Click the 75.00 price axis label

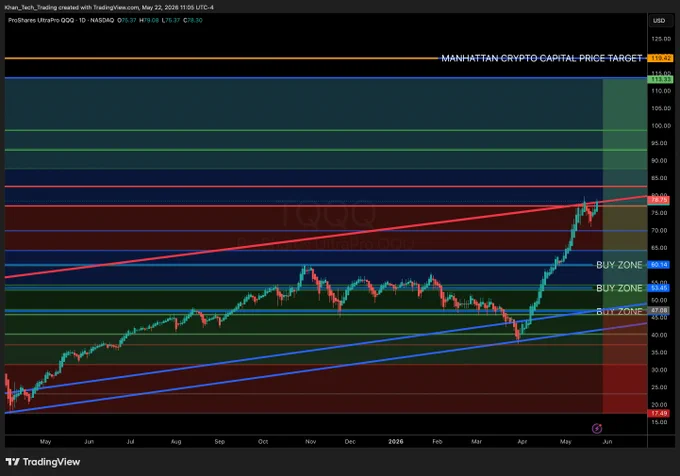pos(661,213)
